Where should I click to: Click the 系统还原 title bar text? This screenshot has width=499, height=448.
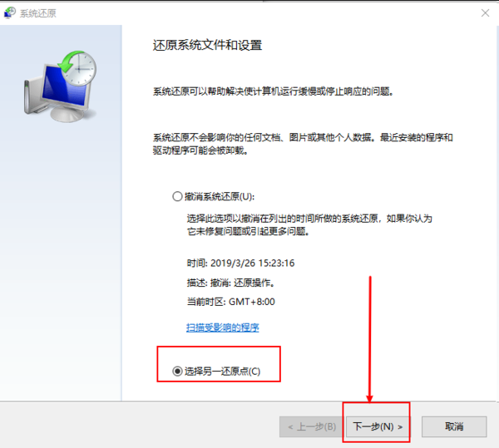[x=38, y=13]
